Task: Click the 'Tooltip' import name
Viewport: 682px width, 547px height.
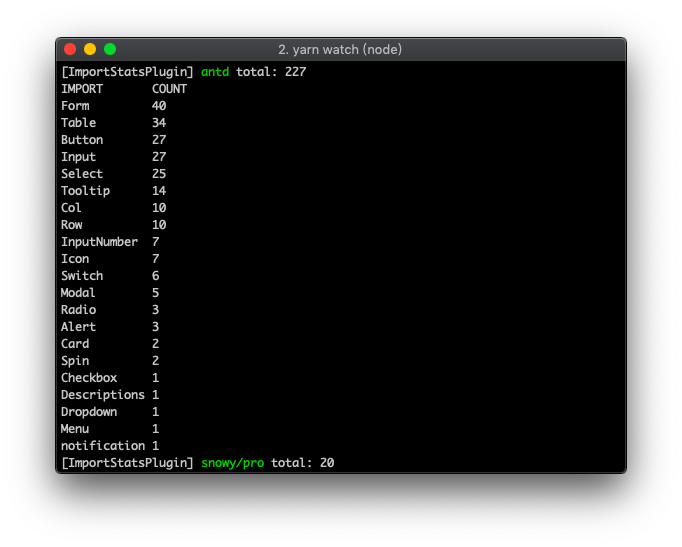Action: [85, 190]
